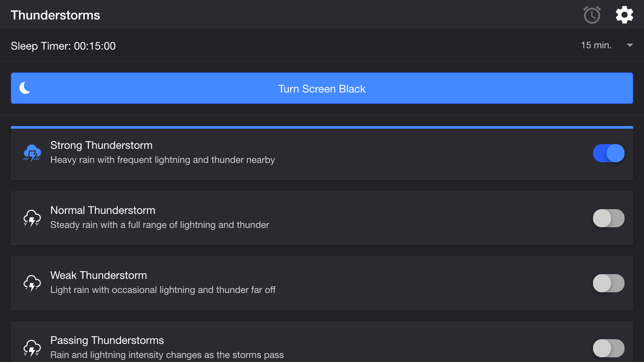
Task: Turn on the Weak Thunderstorm sound
Action: (x=608, y=283)
